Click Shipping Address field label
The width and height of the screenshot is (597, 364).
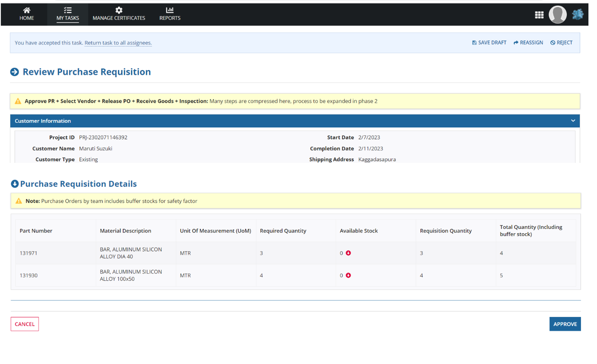[x=331, y=159]
